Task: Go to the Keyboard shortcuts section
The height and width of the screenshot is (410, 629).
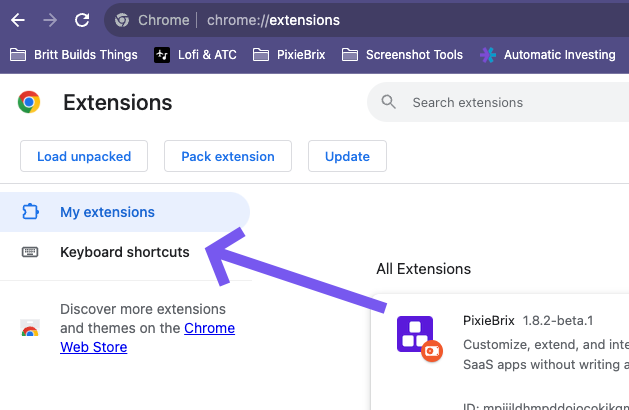Action: [124, 252]
